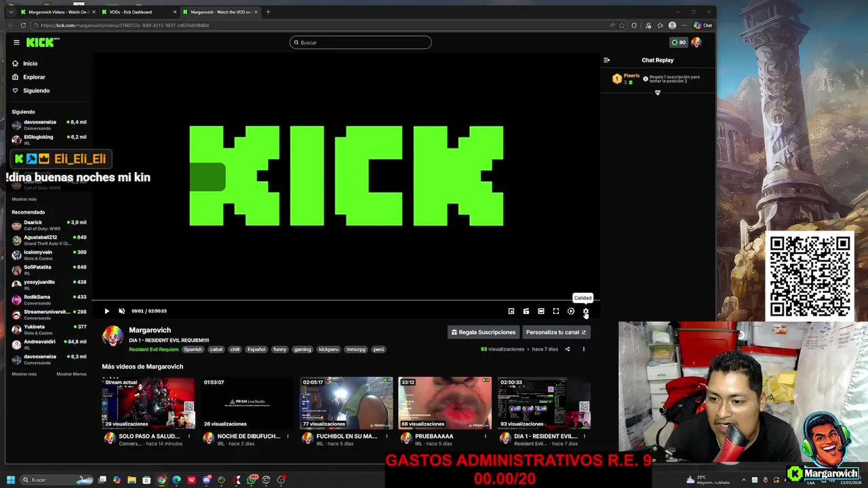868x488 pixels.
Task: Open the Kick hamburger menu
Action: 16,42
